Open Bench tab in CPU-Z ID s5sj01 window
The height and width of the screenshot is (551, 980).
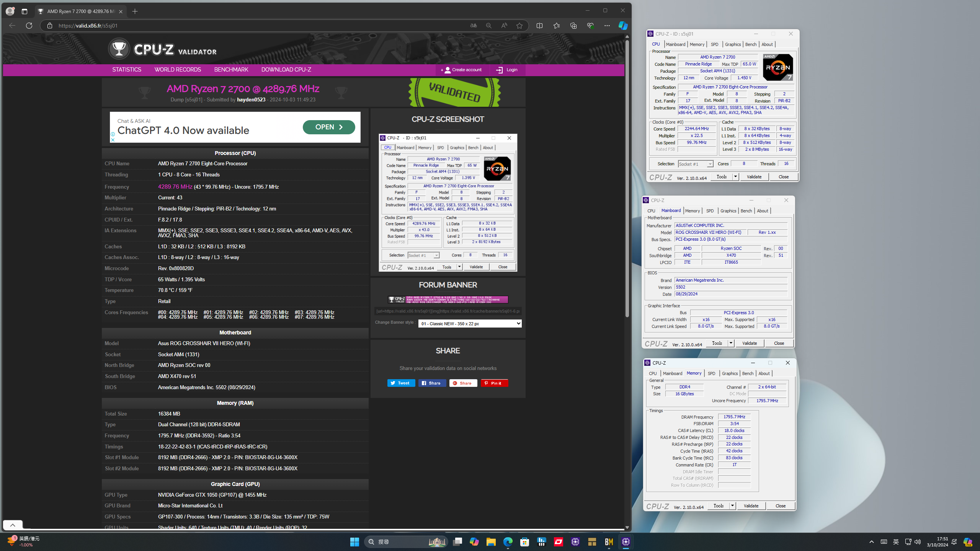click(751, 44)
